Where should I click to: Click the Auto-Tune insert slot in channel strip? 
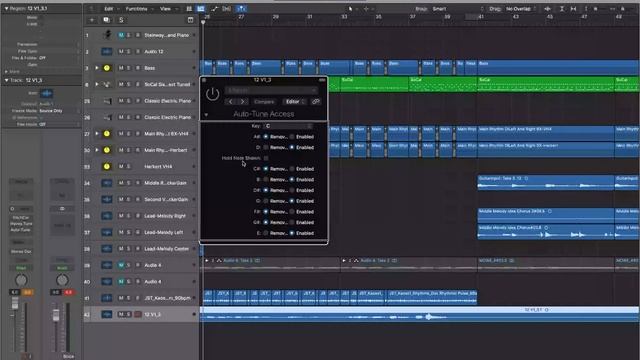[21, 230]
